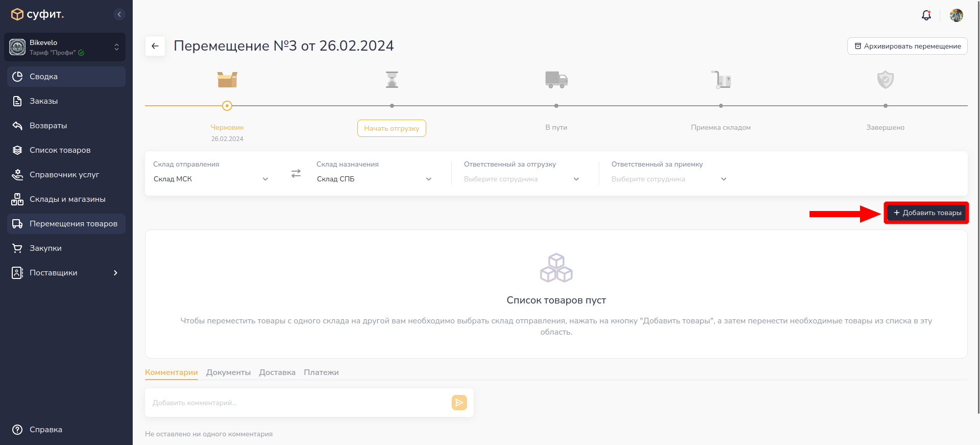Click the Перемещения товаров truck icon
The height and width of the screenshot is (445, 980).
click(17, 224)
